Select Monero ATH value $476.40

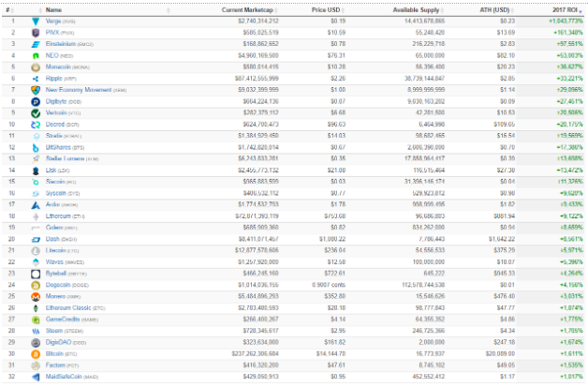click(505, 297)
